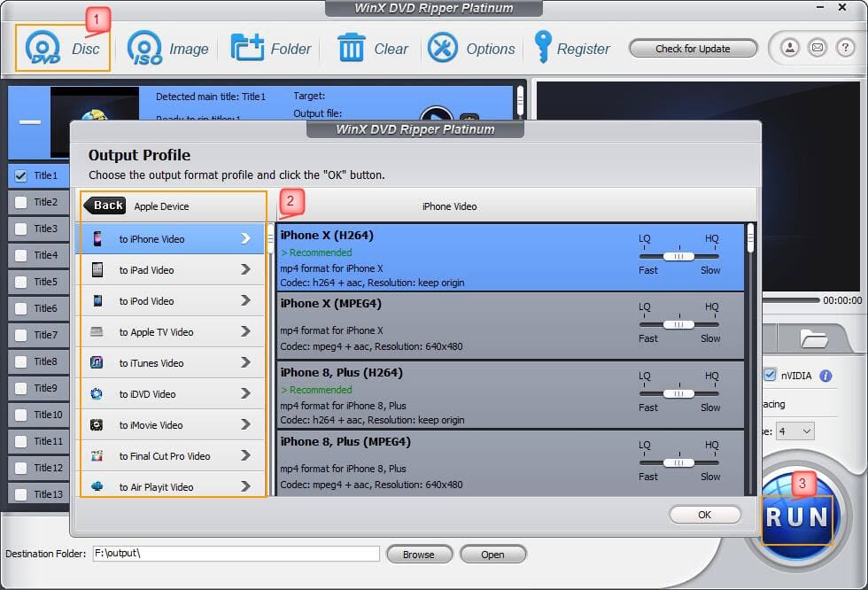The width and height of the screenshot is (868, 590).
Task: Open the ISO Image loader
Action: [x=144, y=49]
